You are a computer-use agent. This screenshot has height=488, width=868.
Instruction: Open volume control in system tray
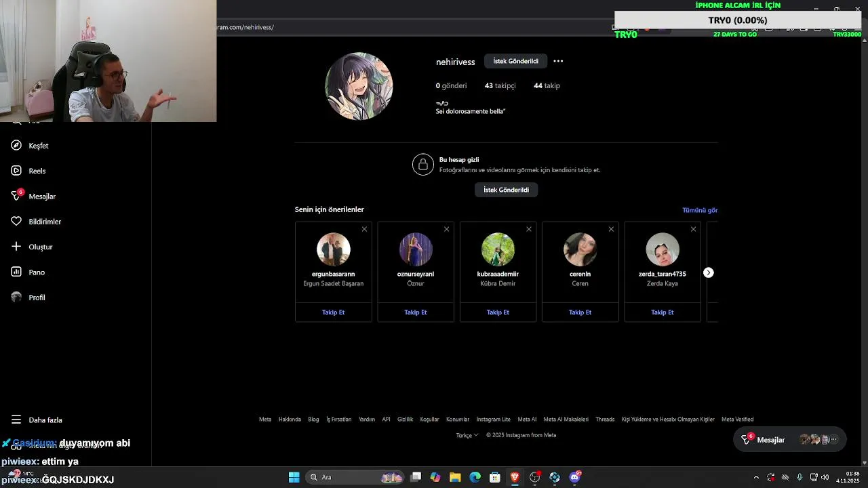point(825,477)
